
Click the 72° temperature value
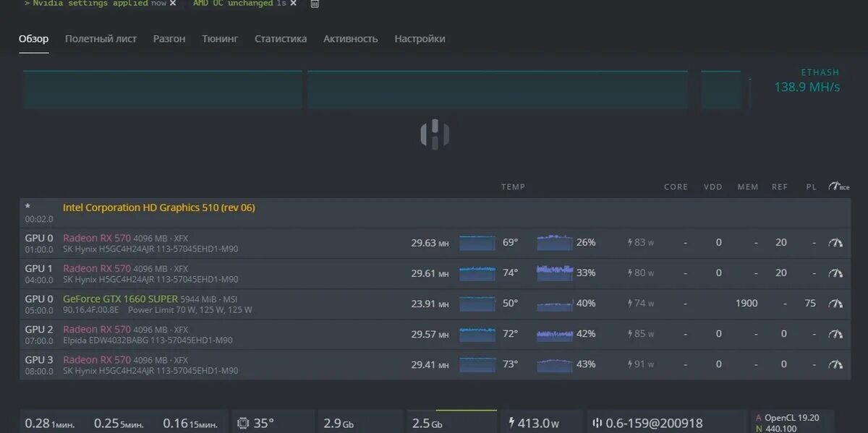(511, 334)
